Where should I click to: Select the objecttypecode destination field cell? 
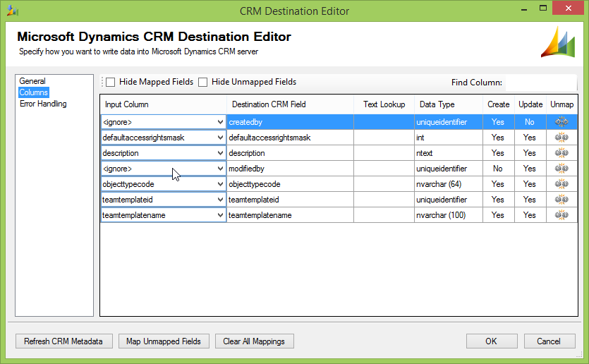[x=291, y=184]
